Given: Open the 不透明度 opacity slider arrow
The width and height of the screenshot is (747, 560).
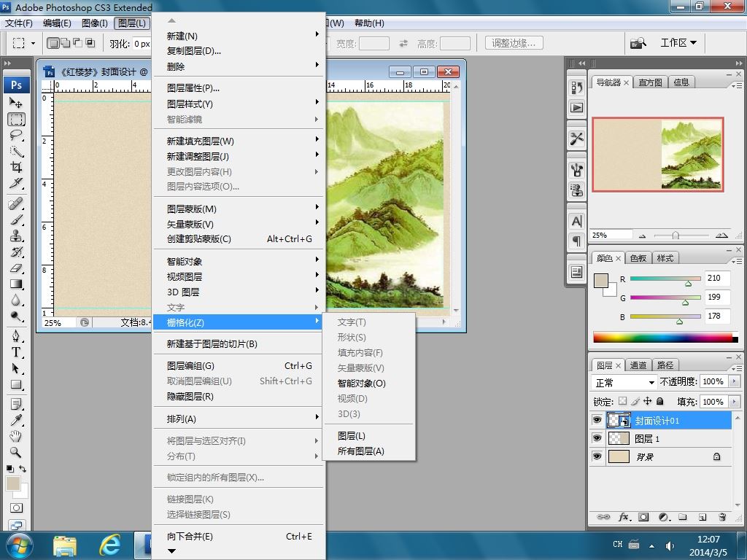Looking at the screenshot, I should coord(734,381).
